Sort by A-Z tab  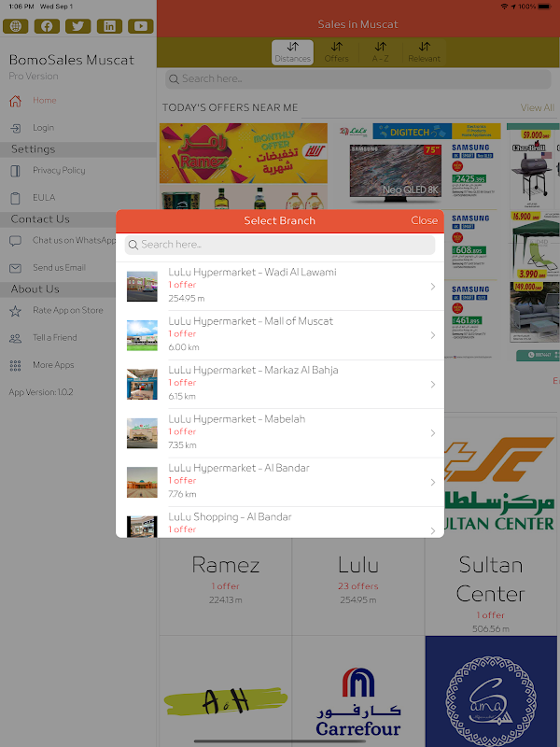(380, 52)
